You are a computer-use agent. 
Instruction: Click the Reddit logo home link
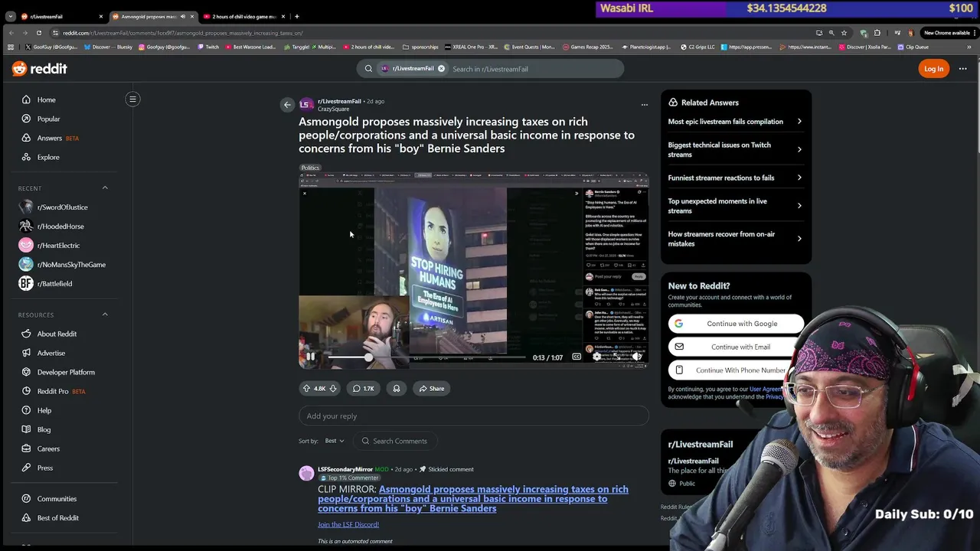point(40,69)
